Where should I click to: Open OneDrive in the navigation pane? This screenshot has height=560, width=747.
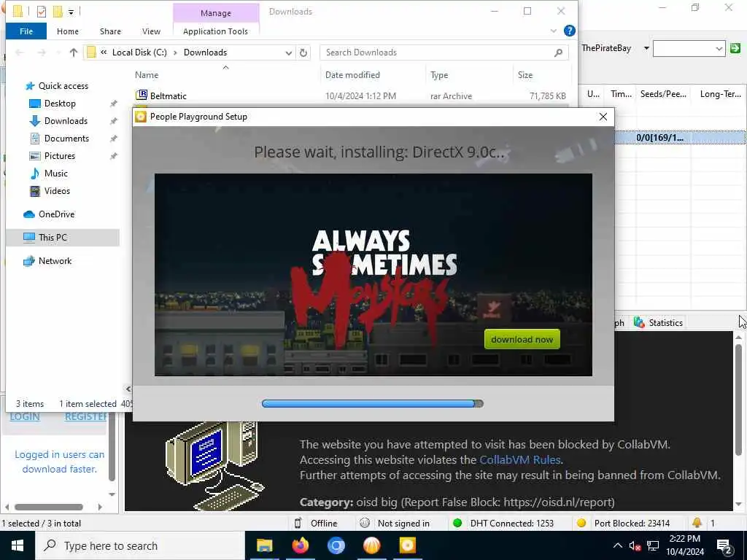pyautogui.click(x=56, y=214)
